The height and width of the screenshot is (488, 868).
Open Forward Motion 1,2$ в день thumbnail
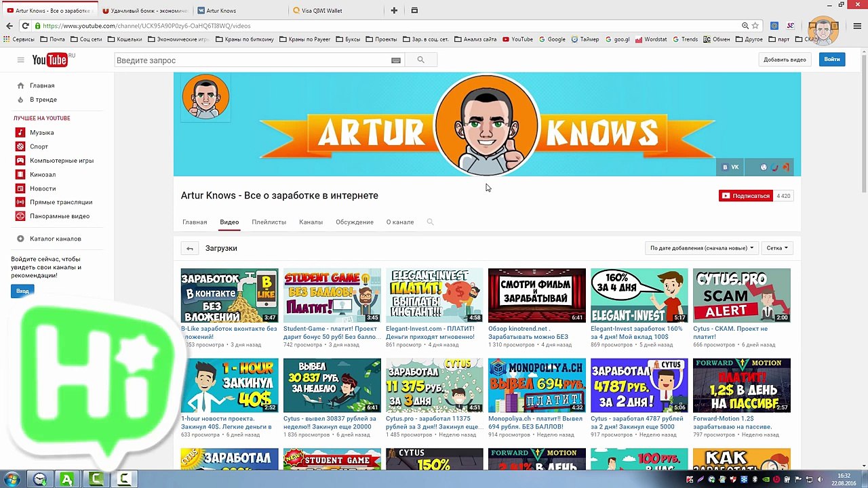click(742, 386)
